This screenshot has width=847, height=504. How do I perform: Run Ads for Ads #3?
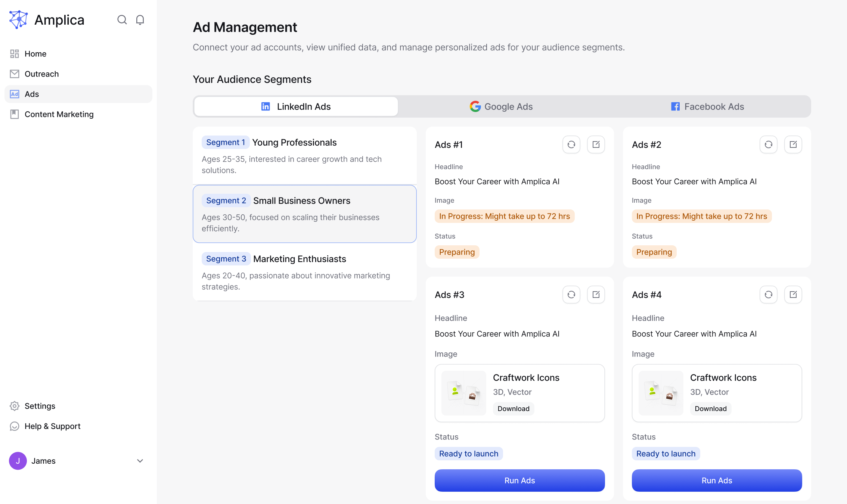click(519, 480)
